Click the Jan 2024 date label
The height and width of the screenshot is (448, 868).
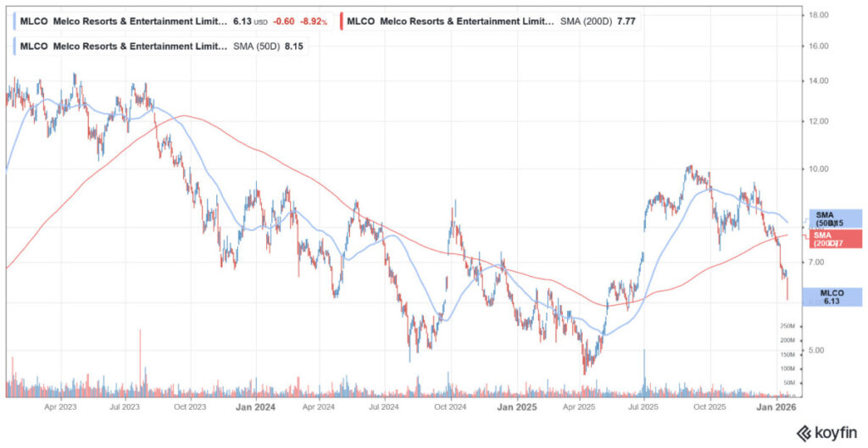(255, 407)
